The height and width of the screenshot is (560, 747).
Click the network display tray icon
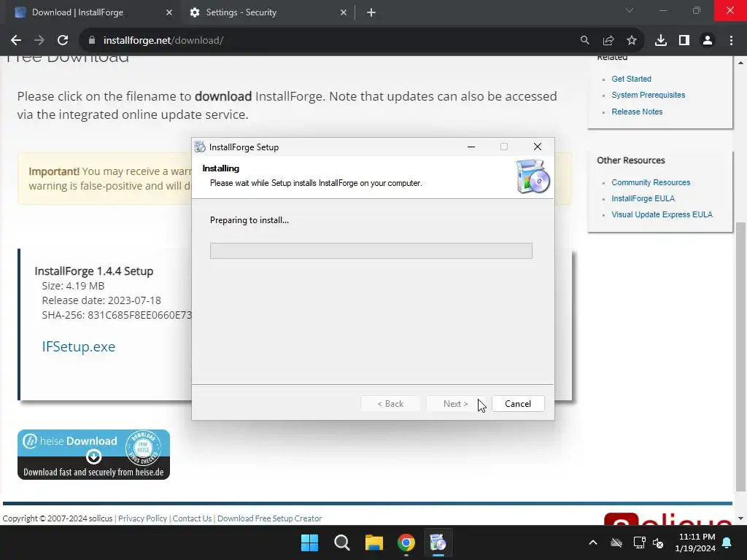click(x=639, y=542)
